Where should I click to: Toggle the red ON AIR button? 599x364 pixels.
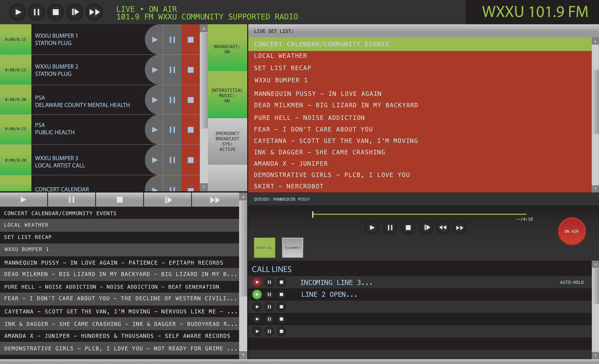tap(572, 231)
